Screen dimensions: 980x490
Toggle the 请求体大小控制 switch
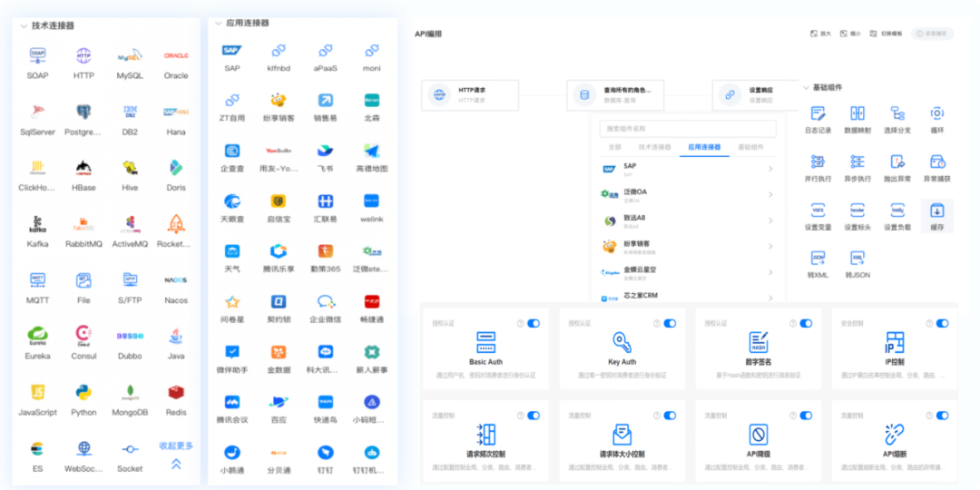coord(670,415)
